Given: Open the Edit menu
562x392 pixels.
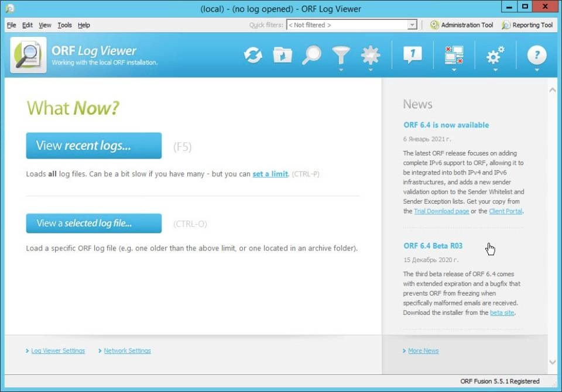Looking at the screenshot, I should click(28, 25).
